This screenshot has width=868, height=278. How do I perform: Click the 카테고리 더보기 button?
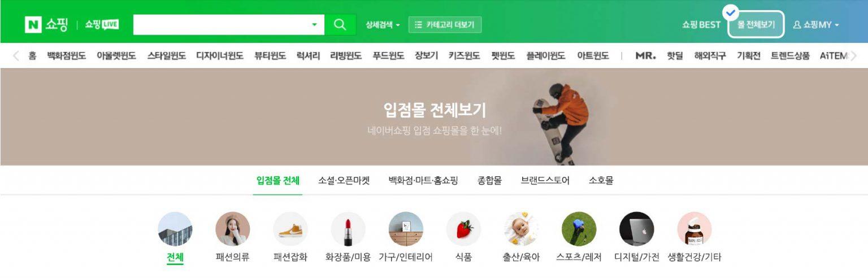coord(445,25)
